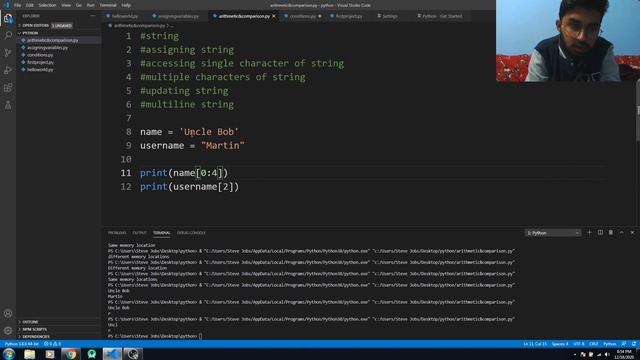Screen dimensions: 640x360
Task: Maximize the terminal panel with the chevron up
Action: pos(622,233)
